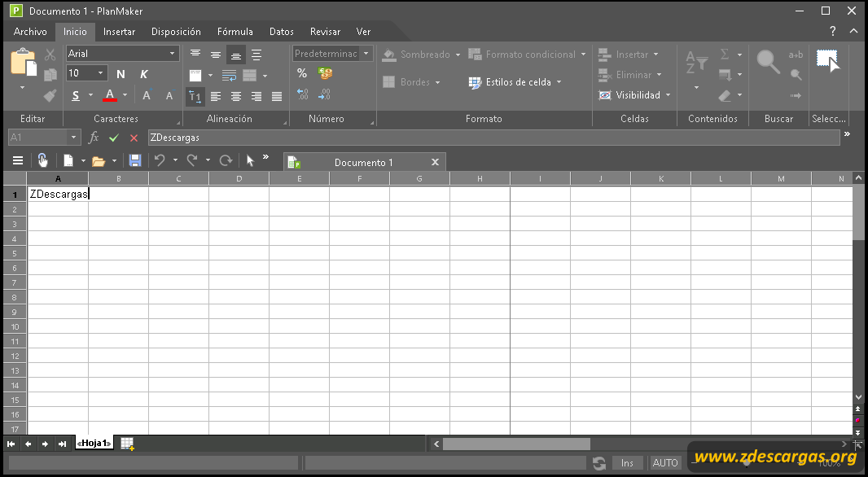This screenshot has height=477, width=868.
Task: Click the Redo arrow icon
Action: [x=192, y=160]
